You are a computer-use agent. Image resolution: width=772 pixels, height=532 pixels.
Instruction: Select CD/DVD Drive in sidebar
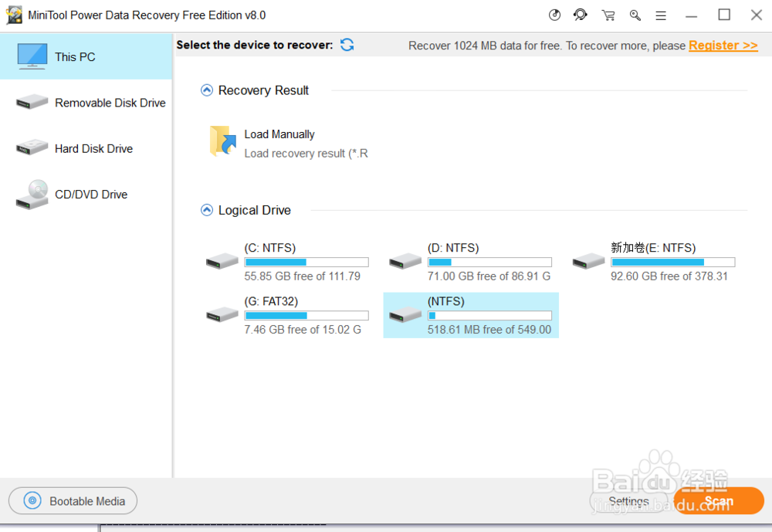86,194
